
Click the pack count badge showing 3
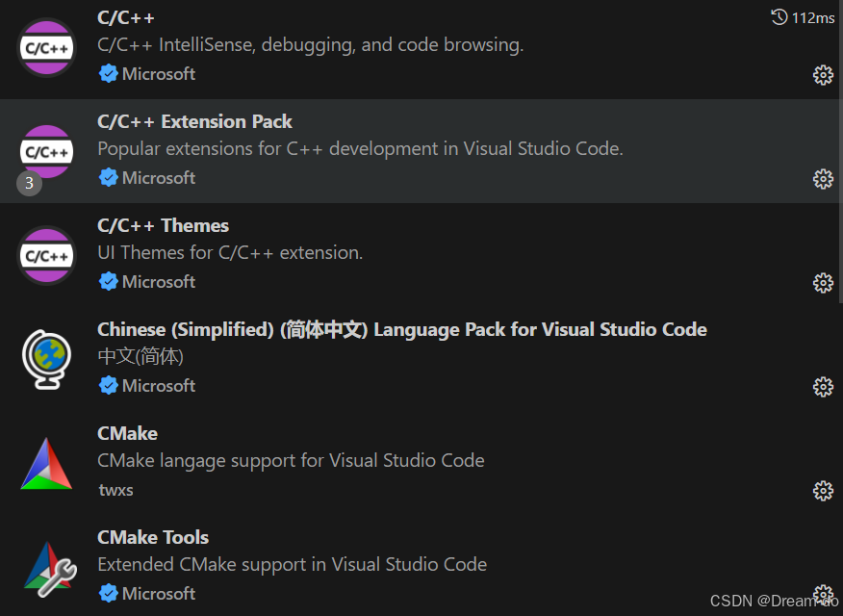pos(29,183)
